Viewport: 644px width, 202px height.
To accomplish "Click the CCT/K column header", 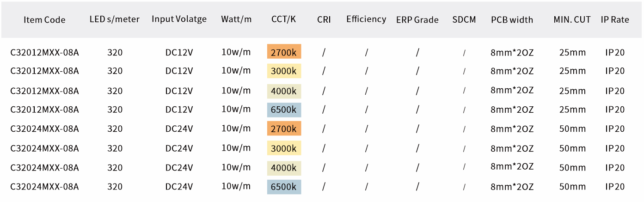I will [284, 19].
